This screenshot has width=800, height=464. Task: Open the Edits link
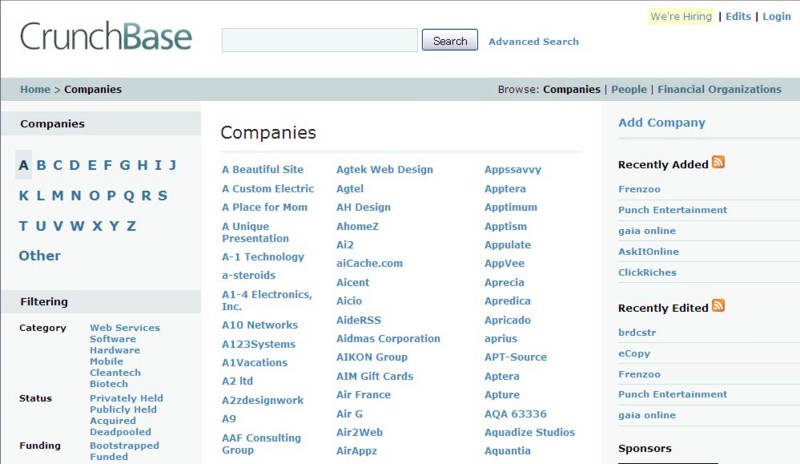click(x=738, y=16)
